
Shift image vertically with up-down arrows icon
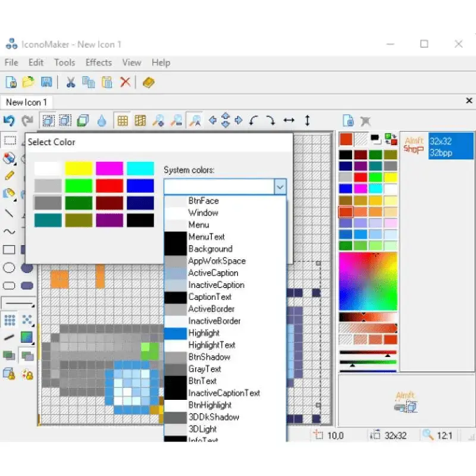[226, 120]
